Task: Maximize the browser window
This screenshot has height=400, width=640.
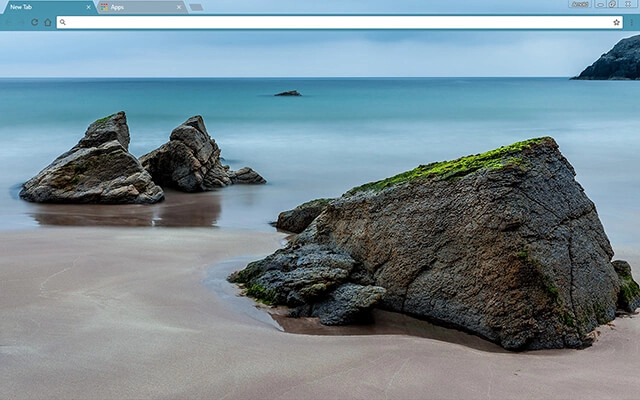Action: tap(612, 4)
